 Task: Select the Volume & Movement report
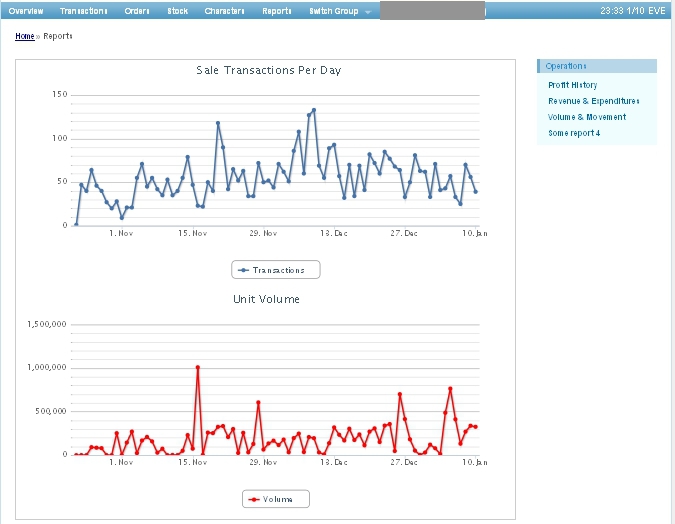coord(587,117)
